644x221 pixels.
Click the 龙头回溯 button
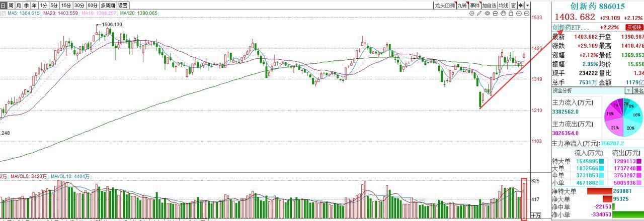point(445,6)
